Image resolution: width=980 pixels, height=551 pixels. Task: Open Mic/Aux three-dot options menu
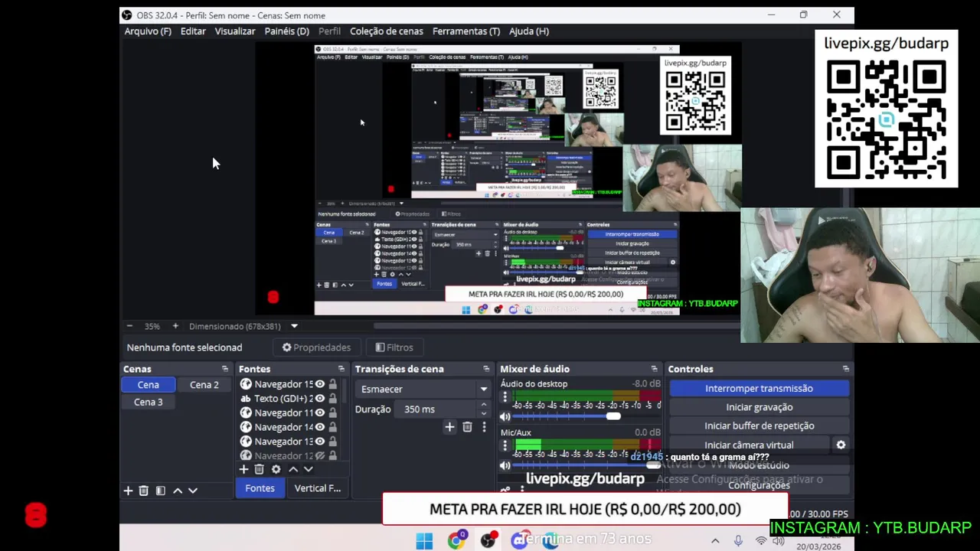click(x=505, y=446)
